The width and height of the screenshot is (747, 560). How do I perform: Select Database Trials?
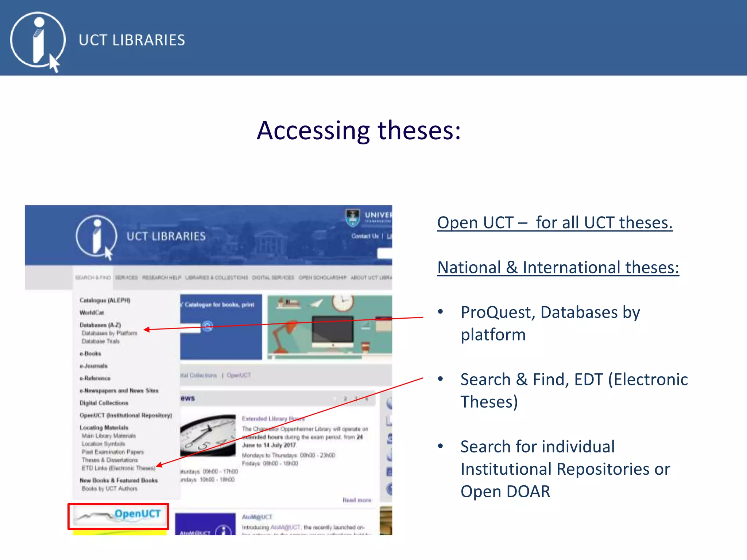[x=101, y=341]
